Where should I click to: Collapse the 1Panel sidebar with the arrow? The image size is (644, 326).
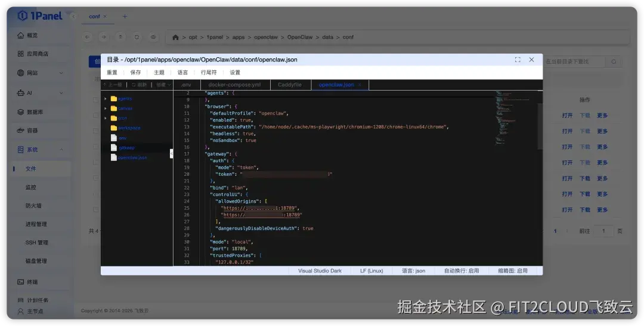click(73, 17)
